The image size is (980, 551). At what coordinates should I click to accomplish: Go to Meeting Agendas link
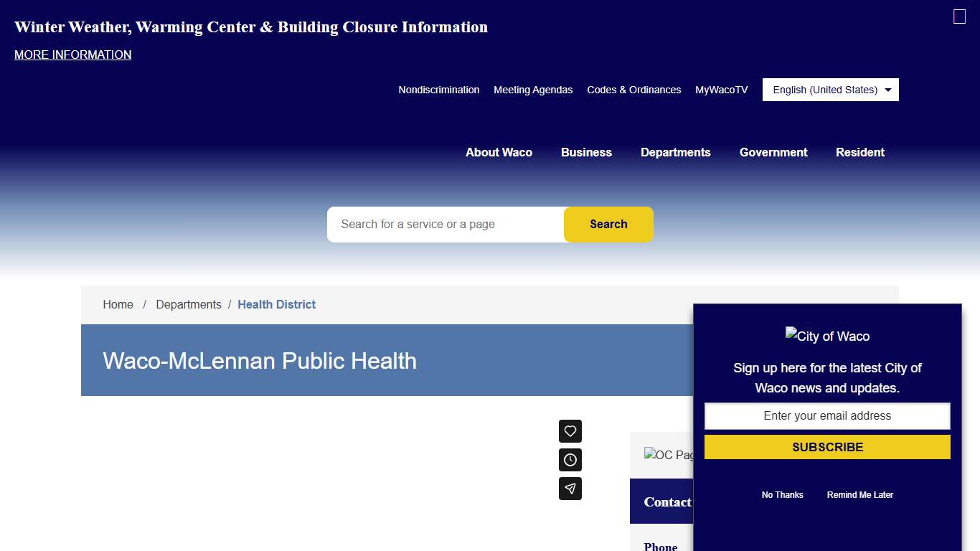[533, 90]
